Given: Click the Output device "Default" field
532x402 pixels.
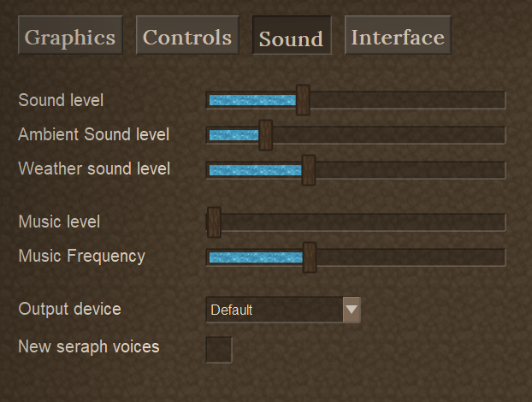Looking at the screenshot, I should click(274, 310).
